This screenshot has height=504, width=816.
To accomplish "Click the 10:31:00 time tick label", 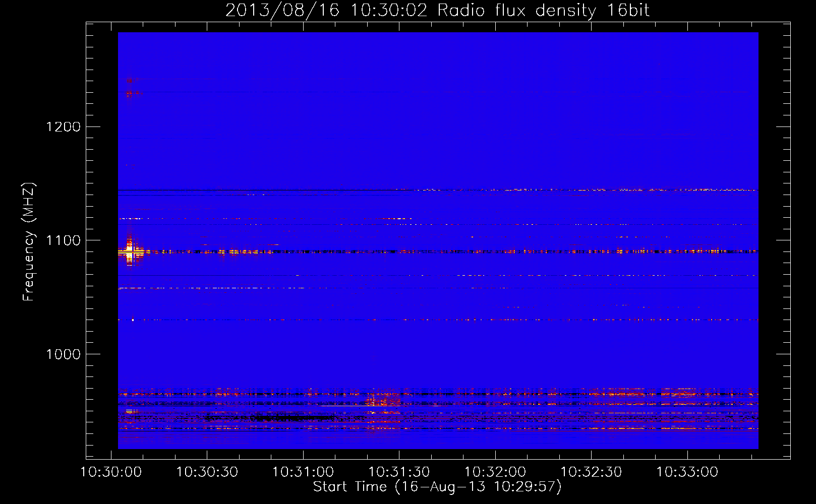I will 303,472.
